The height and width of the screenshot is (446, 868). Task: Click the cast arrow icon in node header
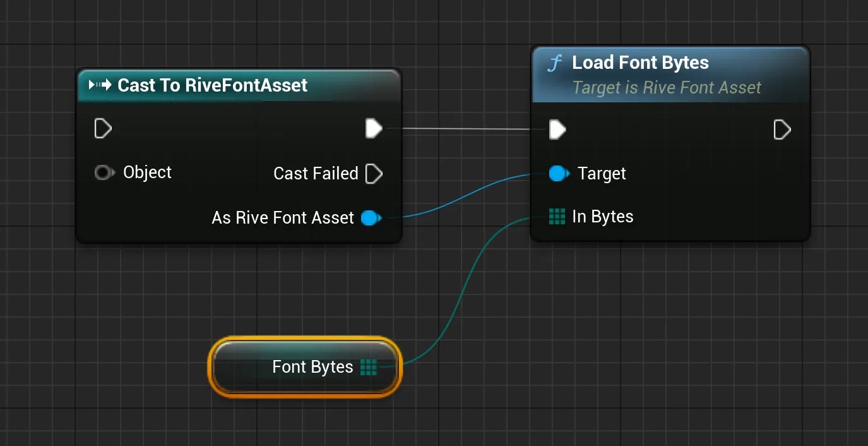[100, 85]
